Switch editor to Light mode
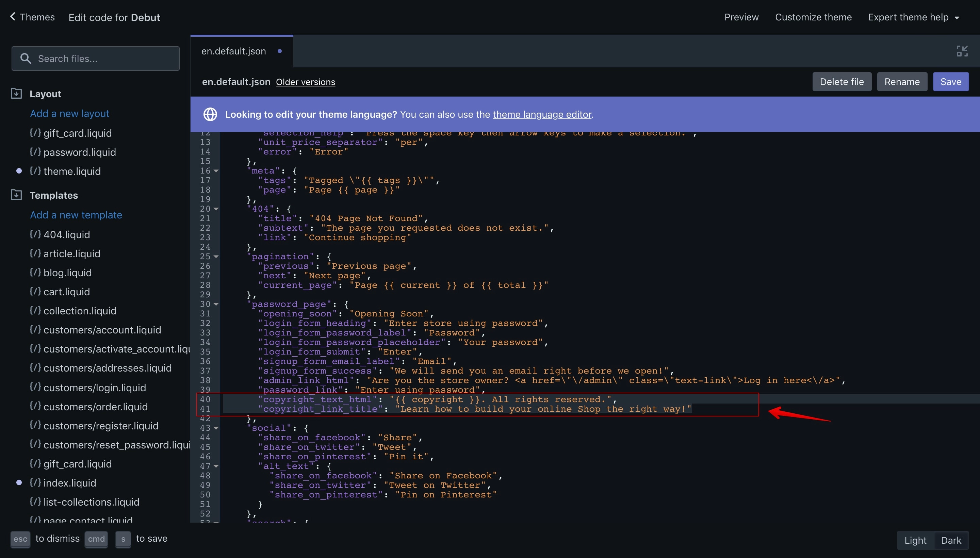Image resolution: width=980 pixels, height=558 pixels. 915,540
